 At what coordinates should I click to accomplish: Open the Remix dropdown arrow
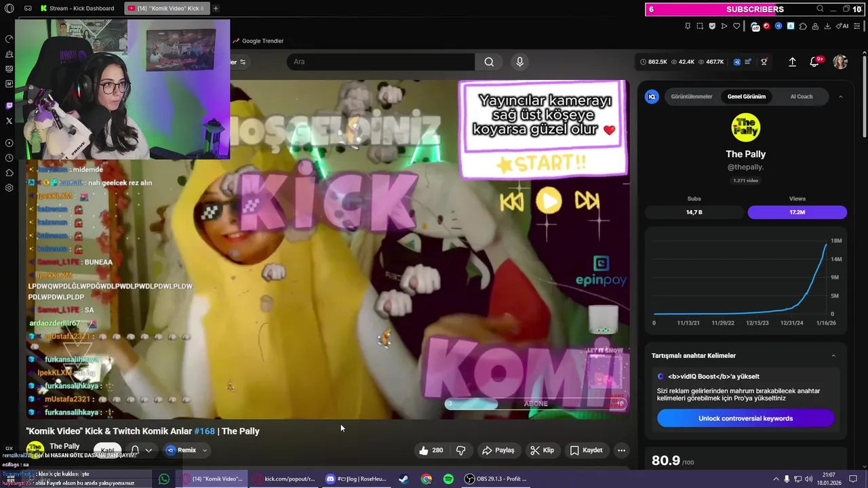pyautogui.click(x=204, y=450)
